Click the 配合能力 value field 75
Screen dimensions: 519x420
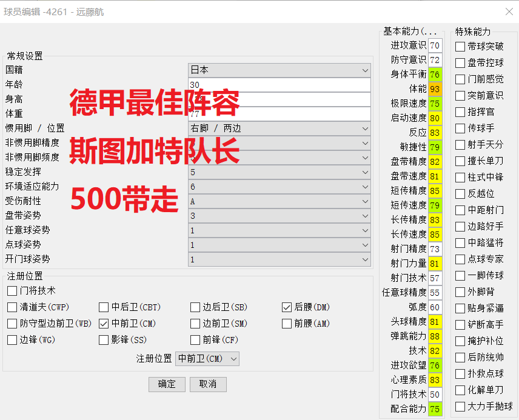click(x=435, y=410)
